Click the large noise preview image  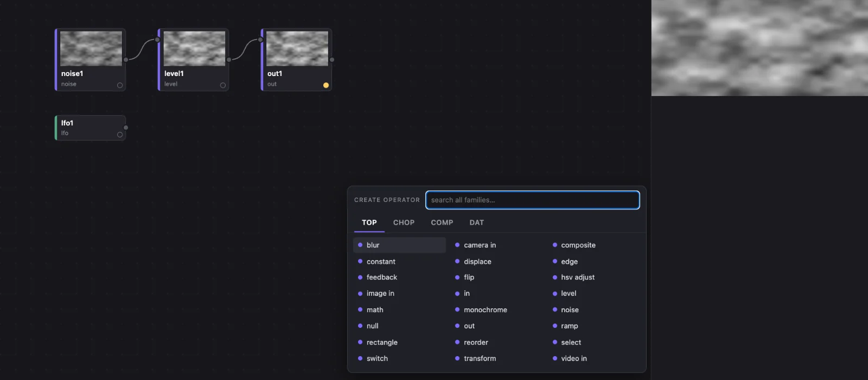click(x=759, y=48)
